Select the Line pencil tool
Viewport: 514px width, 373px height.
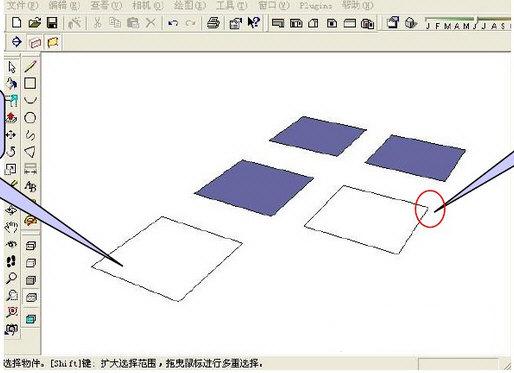click(30, 66)
